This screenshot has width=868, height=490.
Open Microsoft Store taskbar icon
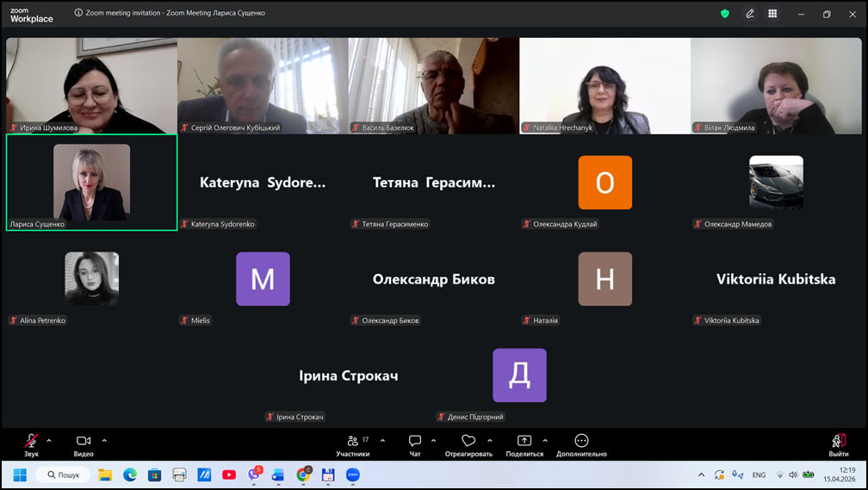point(154,475)
